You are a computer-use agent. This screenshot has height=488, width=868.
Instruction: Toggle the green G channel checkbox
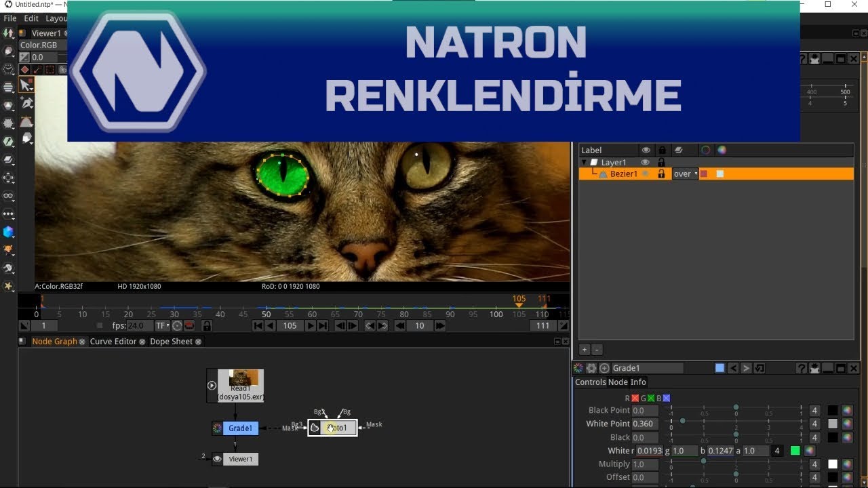tap(651, 399)
